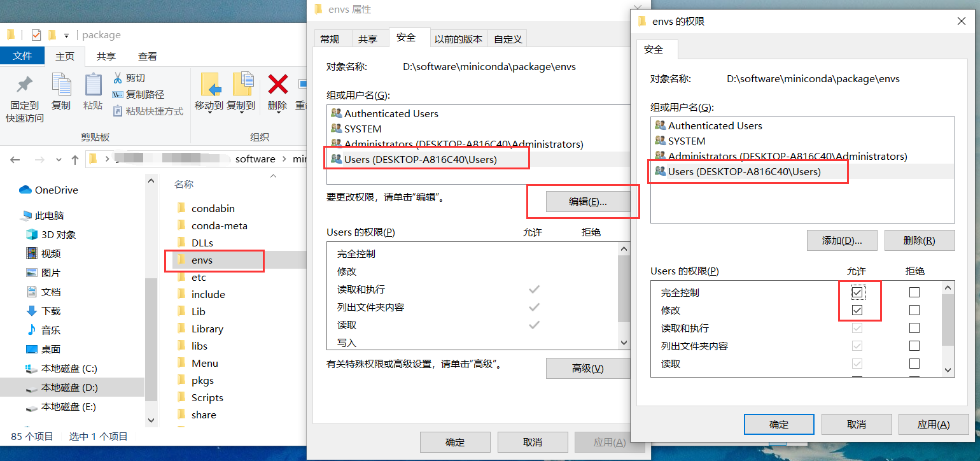This screenshot has height=461, width=980.
Task: Click the 剪切 scissors icon
Action: [x=118, y=78]
